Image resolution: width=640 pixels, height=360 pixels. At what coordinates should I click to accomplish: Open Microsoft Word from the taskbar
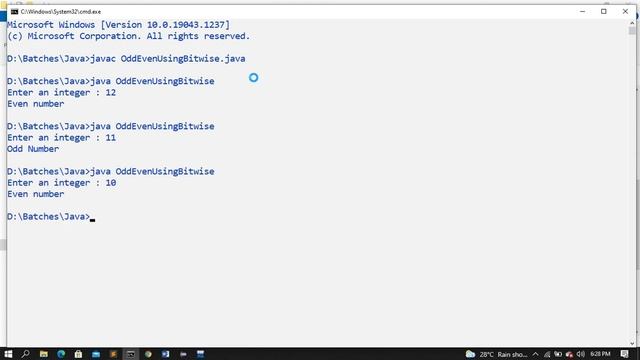pos(165,354)
